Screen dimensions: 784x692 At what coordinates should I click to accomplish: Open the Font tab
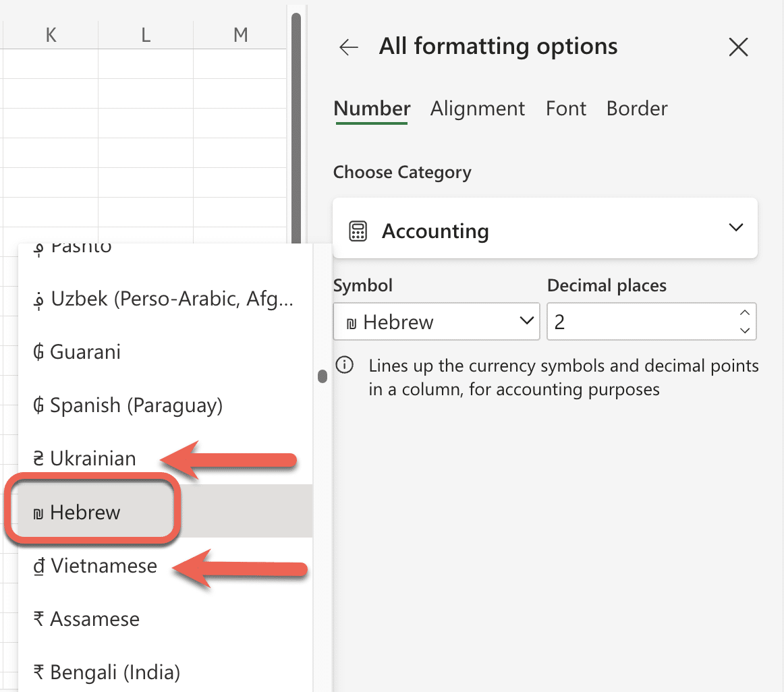[x=566, y=109]
